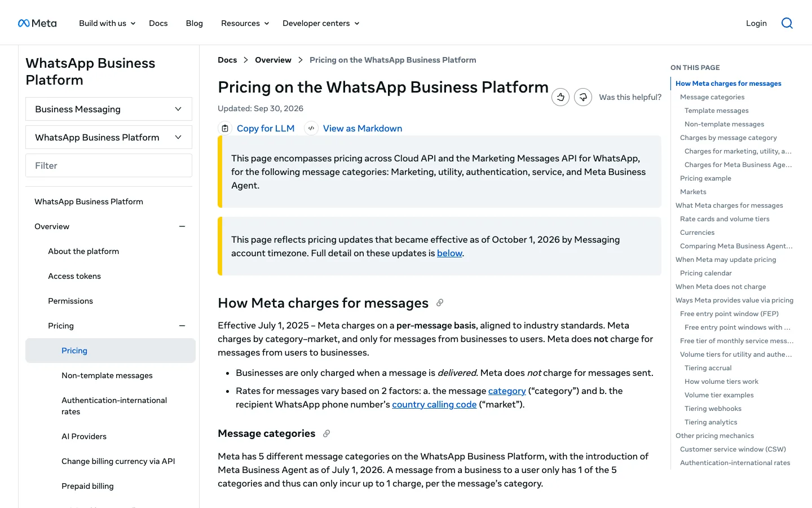
Task: Open the search magnifier icon
Action: click(x=787, y=23)
